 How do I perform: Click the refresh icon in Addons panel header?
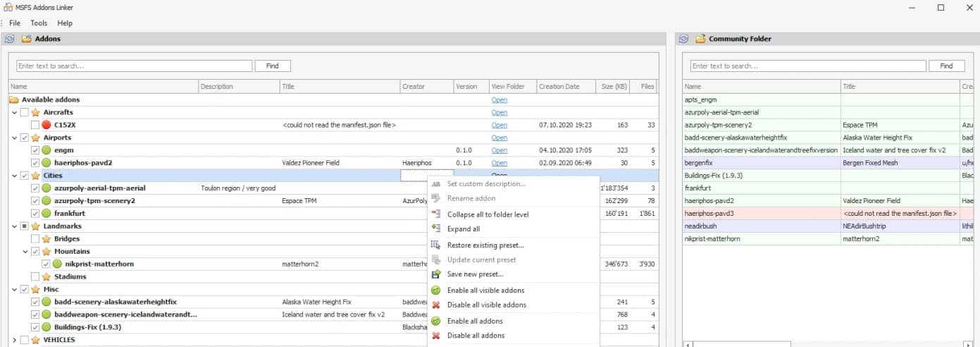(x=9, y=39)
